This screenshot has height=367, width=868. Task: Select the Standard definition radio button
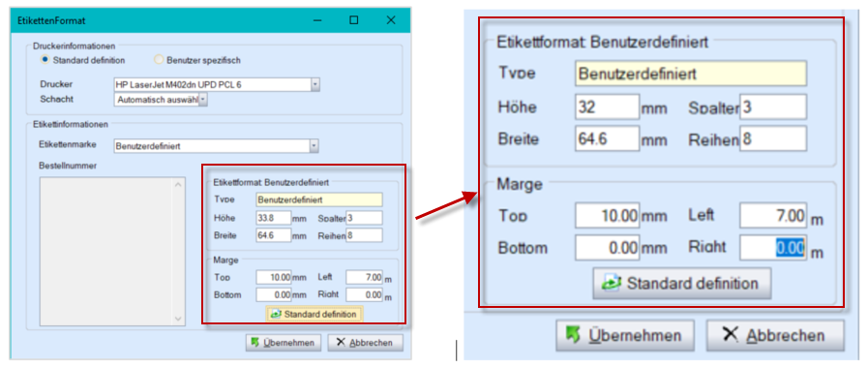(46, 60)
